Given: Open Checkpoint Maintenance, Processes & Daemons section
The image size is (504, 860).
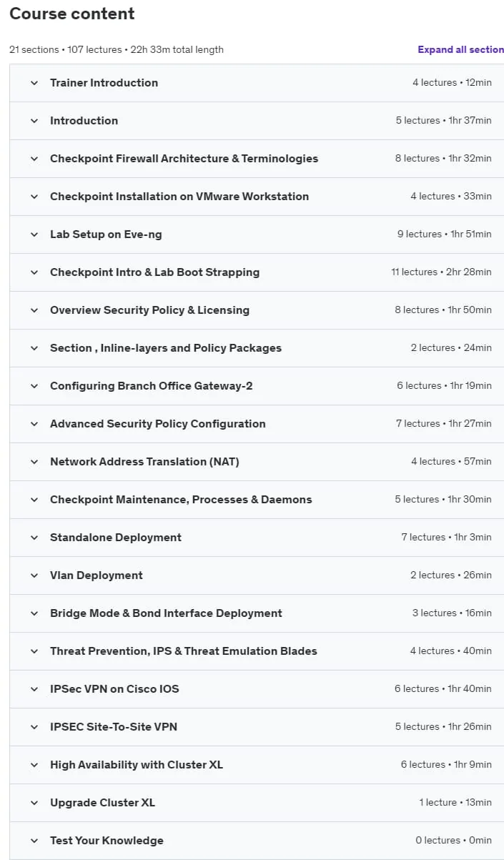Looking at the screenshot, I should coord(257,500).
